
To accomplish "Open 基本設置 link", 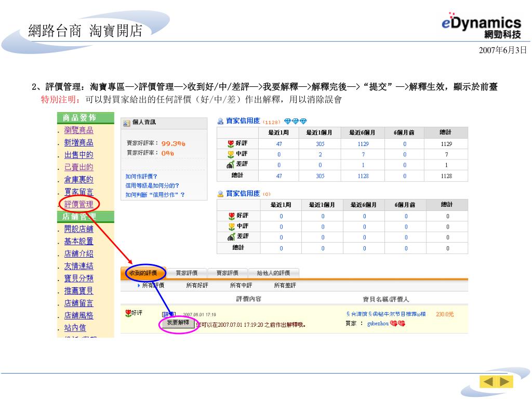I will 79,241.
